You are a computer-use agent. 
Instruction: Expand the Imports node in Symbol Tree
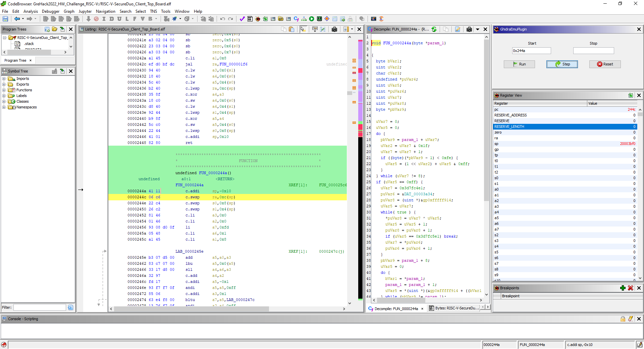pos(4,79)
